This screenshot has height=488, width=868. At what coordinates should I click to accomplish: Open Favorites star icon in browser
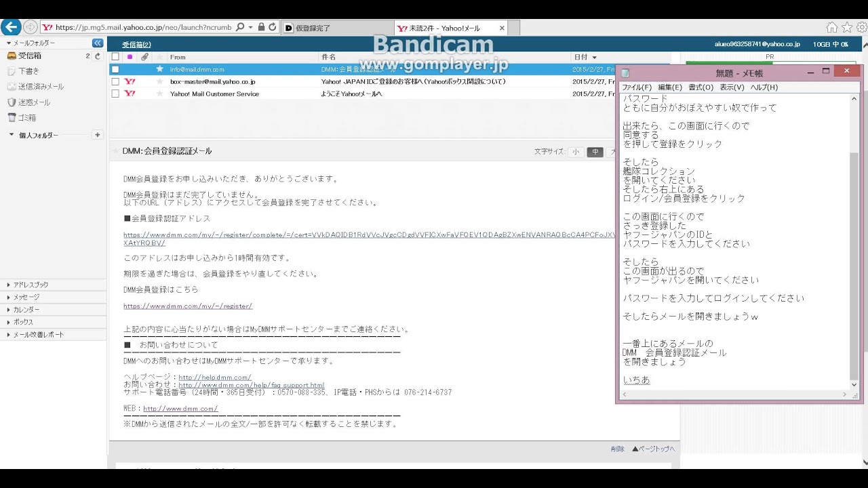click(x=847, y=27)
